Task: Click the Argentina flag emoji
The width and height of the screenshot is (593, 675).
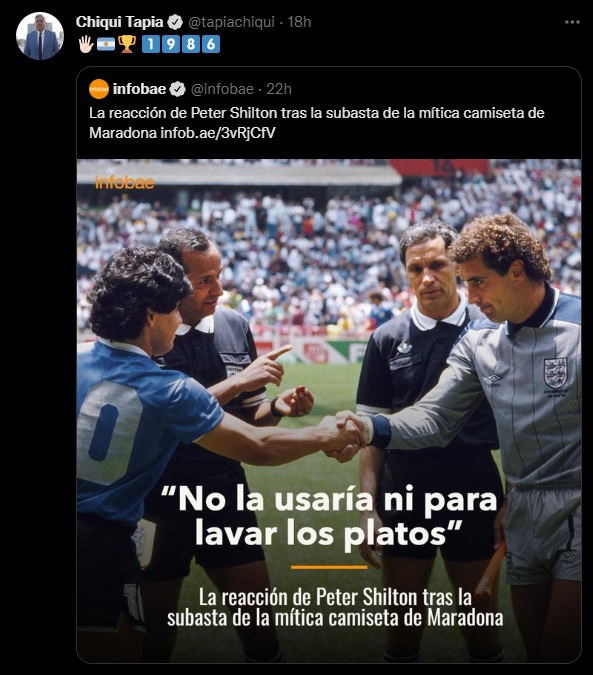Action: pos(106,44)
